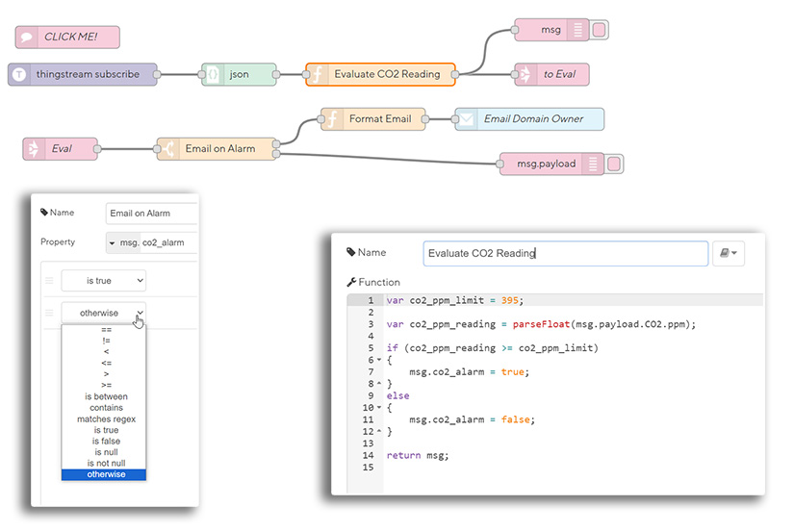Image resolution: width=794 pixels, height=532 pixels.
Task: Select the highlighted 'otherwise' list option
Action: (104, 474)
